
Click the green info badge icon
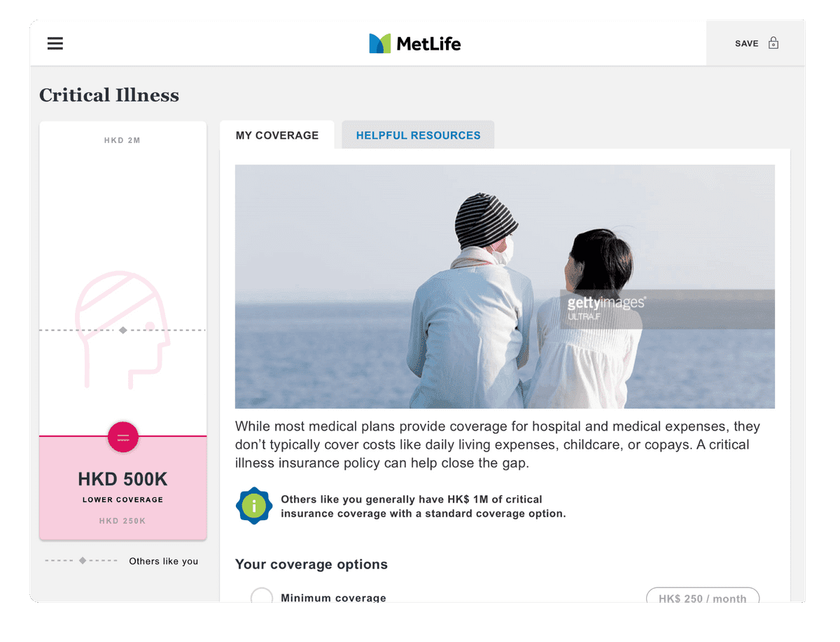click(x=253, y=505)
